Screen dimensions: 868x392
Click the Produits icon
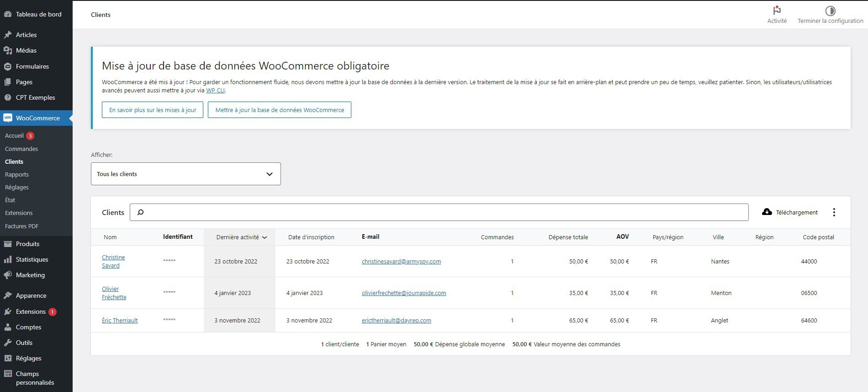pos(8,244)
